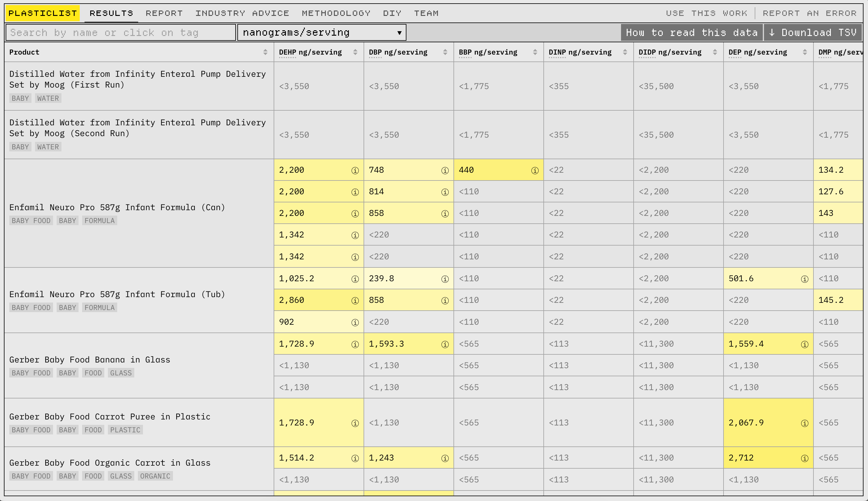Open the nanograms/serving unit dropdown
The height and width of the screenshot is (501, 868).
pos(322,33)
